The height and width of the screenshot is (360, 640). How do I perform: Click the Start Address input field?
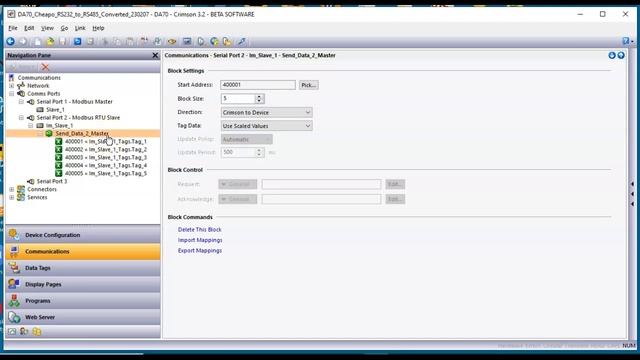258,85
